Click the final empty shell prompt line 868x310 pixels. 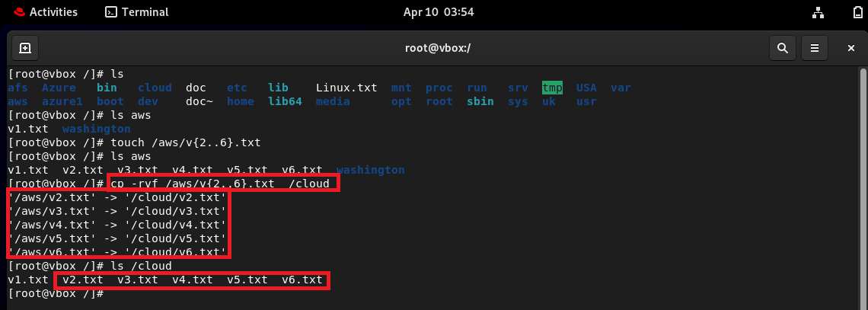coord(56,293)
